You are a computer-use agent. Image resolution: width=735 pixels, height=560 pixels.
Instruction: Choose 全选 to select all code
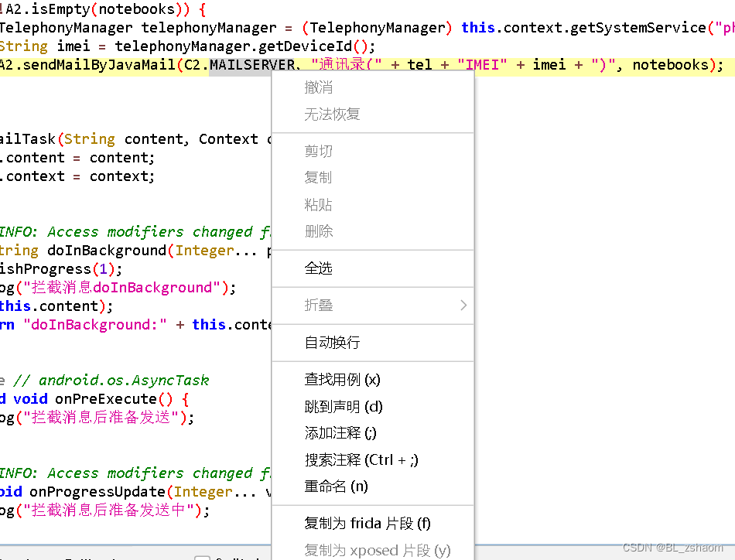[373, 268]
